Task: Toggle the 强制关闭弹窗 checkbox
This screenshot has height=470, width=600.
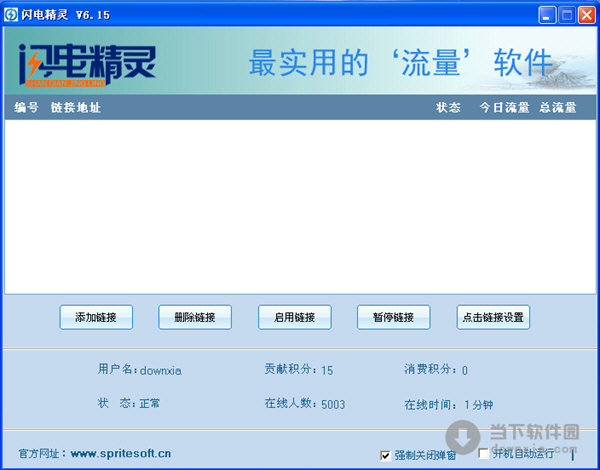Action: tap(386, 455)
